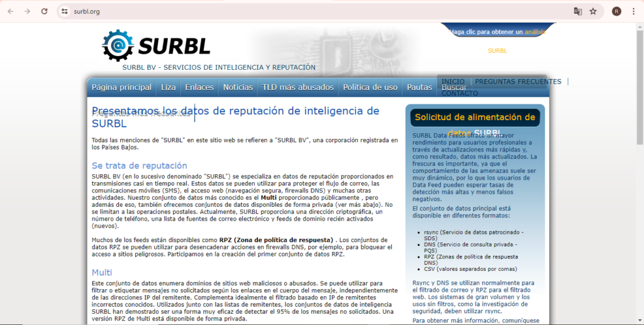Image resolution: width=644 pixels, height=325 pixels.
Task: Open the Noticias nav tab
Action: 238,87
